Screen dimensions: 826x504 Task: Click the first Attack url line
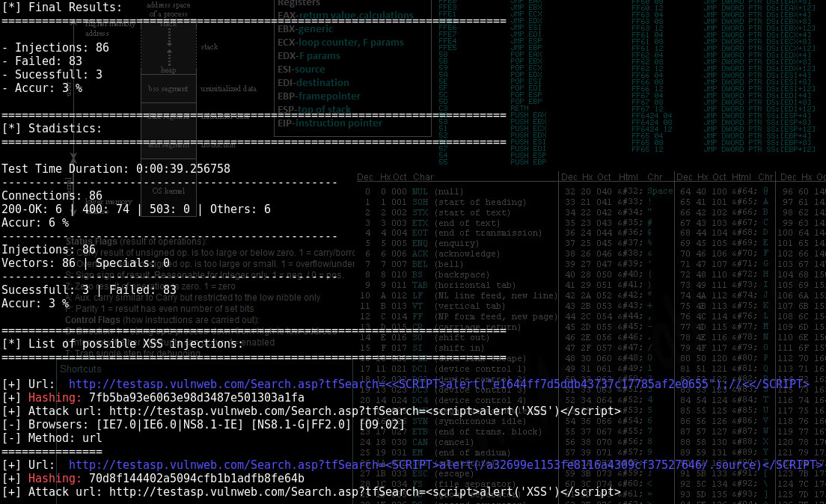tap(324, 411)
